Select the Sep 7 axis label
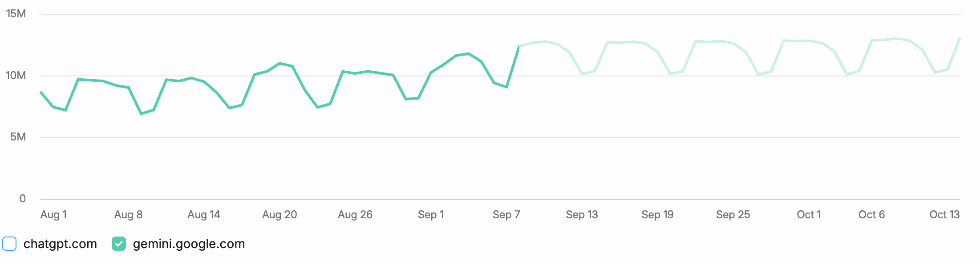This screenshot has width=980, height=265. point(506,215)
